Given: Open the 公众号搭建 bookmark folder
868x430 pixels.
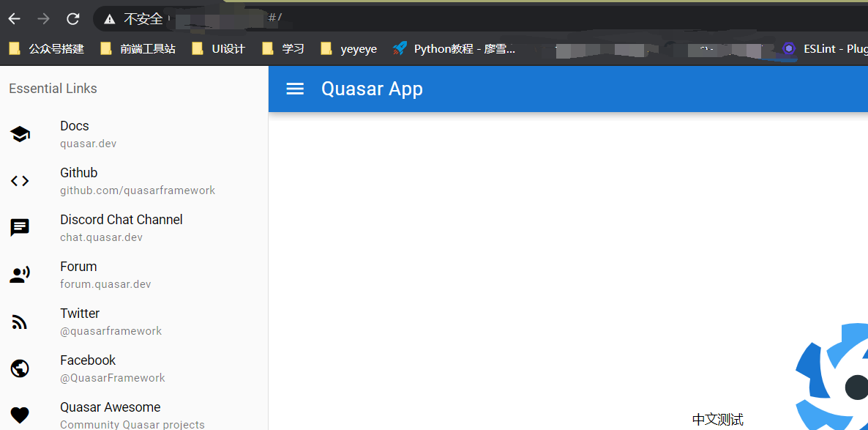Looking at the screenshot, I should [x=47, y=49].
